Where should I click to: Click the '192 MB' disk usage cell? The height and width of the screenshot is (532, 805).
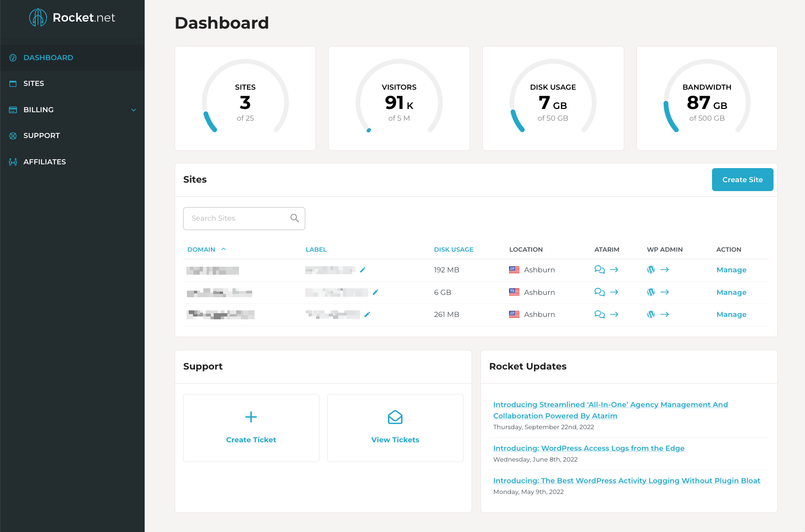pos(447,270)
